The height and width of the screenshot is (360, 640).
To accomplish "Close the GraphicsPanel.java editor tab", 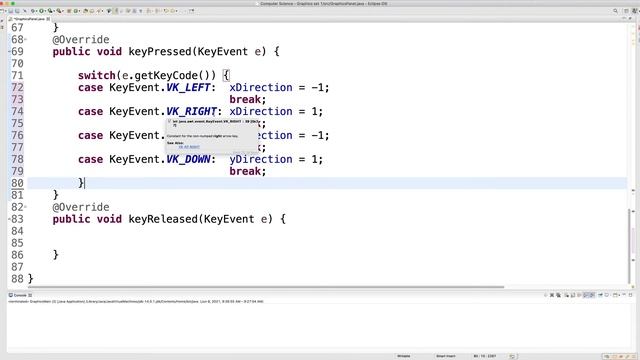I will click(48, 19).
